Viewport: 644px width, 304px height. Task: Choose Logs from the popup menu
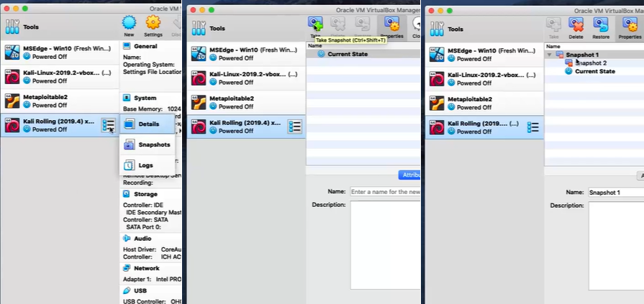click(x=147, y=165)
